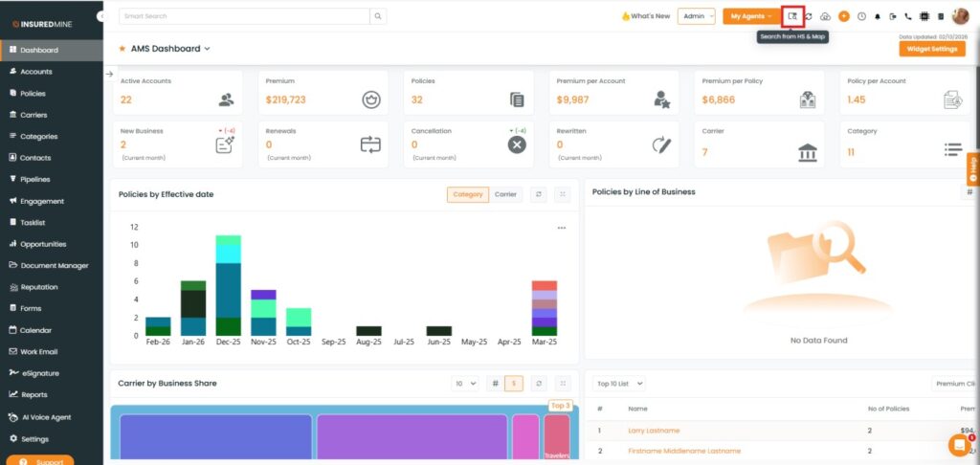980x465 pixels.
Task: Open Pipelines in the sidebar
Action: pyautogui.click(x=35, y=179)
